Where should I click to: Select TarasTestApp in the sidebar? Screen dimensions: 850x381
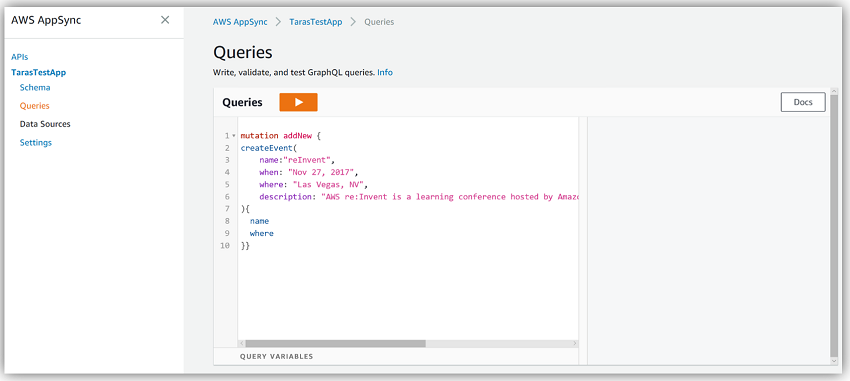point(38,72)
